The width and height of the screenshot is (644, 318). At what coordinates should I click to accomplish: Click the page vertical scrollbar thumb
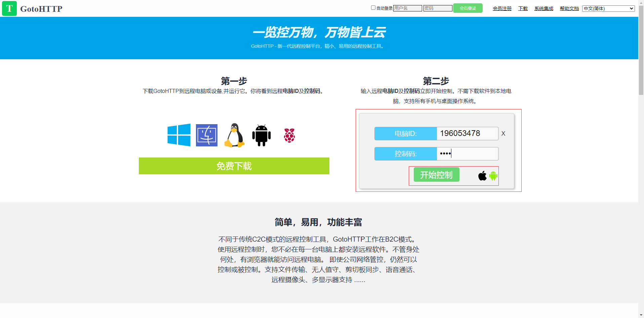coord(641,50)
